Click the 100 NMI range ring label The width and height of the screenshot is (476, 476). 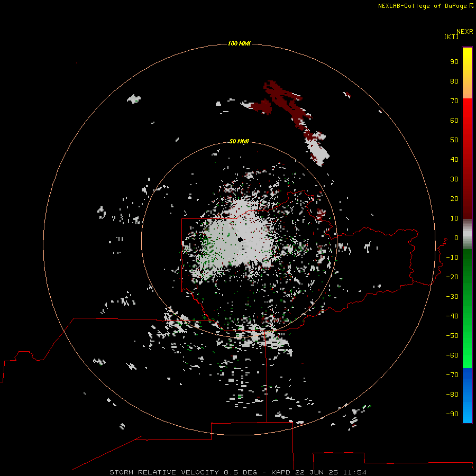tap(239, 44)
